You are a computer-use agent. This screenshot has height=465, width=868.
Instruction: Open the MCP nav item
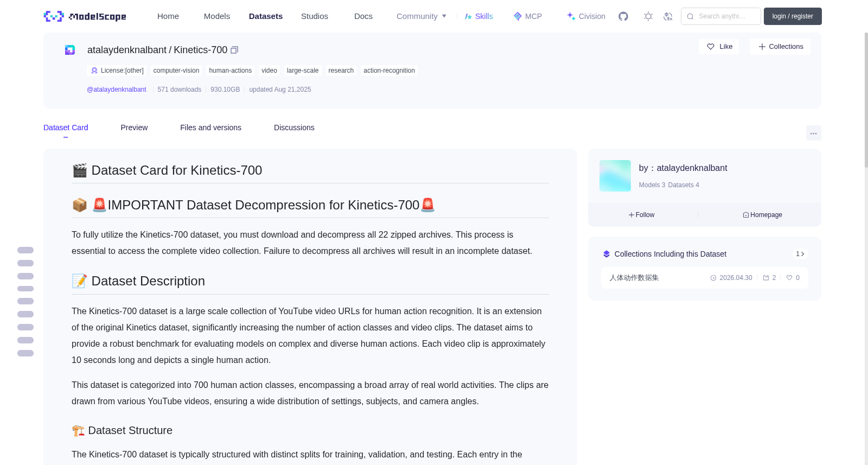pos(527,16)
